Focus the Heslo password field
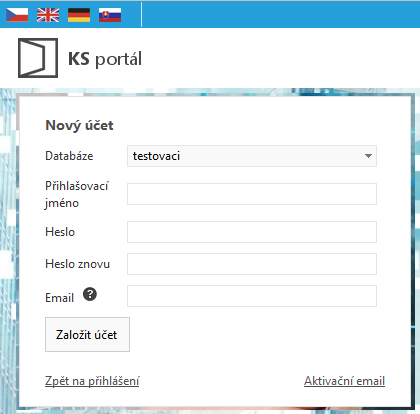 point(252,232)
